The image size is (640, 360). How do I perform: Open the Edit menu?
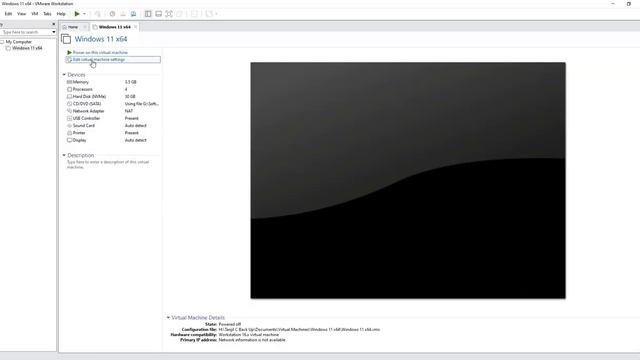(x=8, y=14)
